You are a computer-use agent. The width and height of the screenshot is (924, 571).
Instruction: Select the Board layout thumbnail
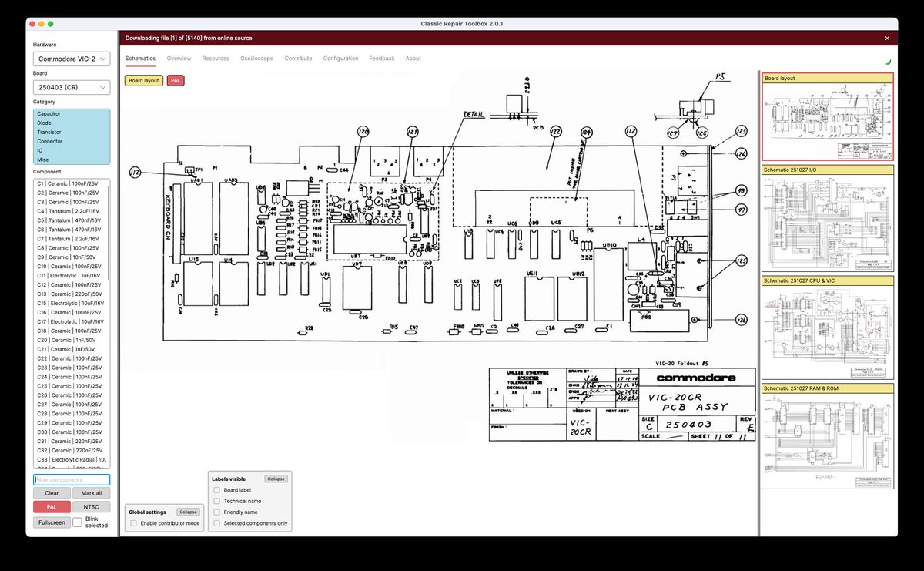[828, 116]
